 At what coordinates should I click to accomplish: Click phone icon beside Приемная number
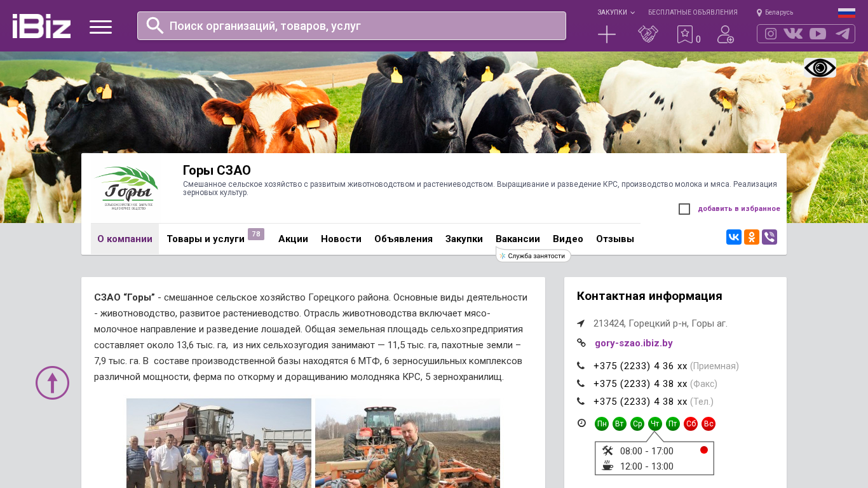pyautogui.click(x=581, y=366)
